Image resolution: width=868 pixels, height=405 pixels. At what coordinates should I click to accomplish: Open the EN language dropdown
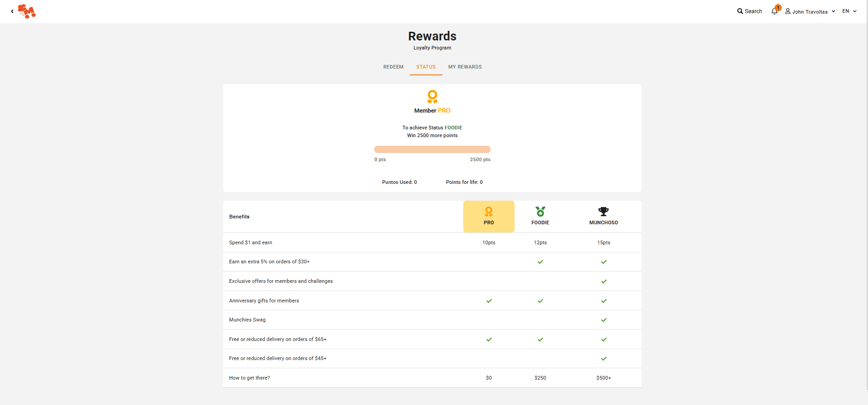point(849,11)
